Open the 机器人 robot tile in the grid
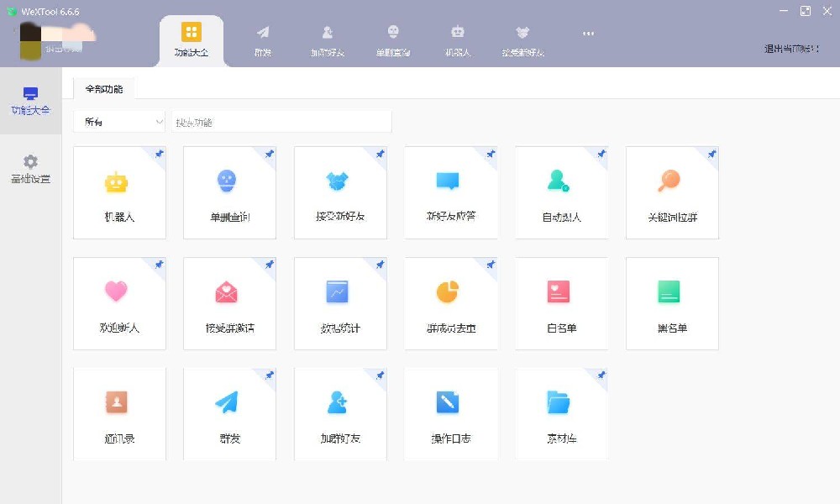840x504 pixels. click(x=119, y=192)
